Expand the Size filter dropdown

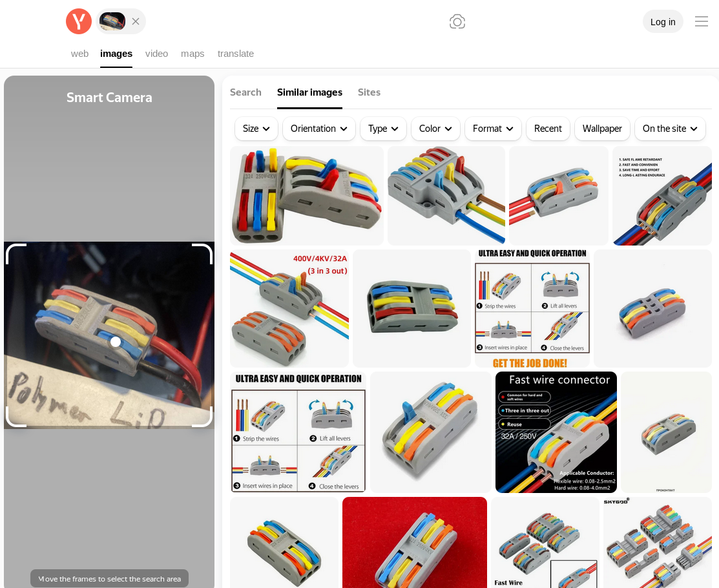[x=256, y=129]
